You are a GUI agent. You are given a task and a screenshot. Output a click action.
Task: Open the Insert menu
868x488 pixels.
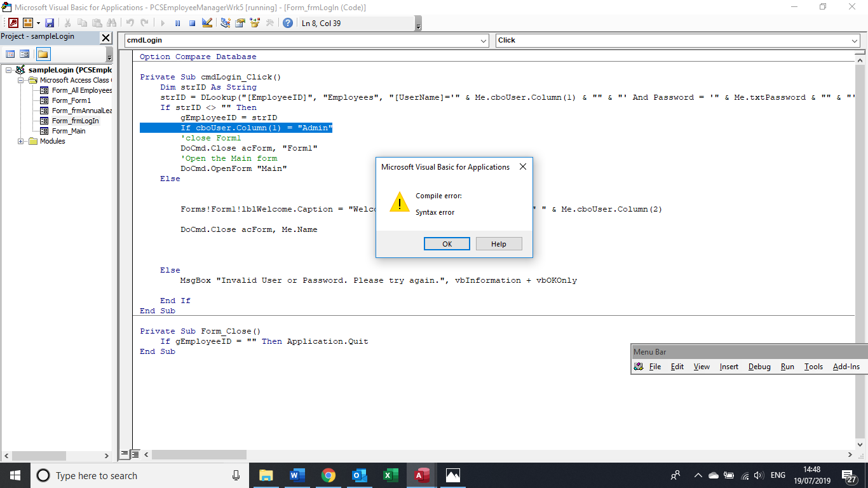click(x=729, y=367)
